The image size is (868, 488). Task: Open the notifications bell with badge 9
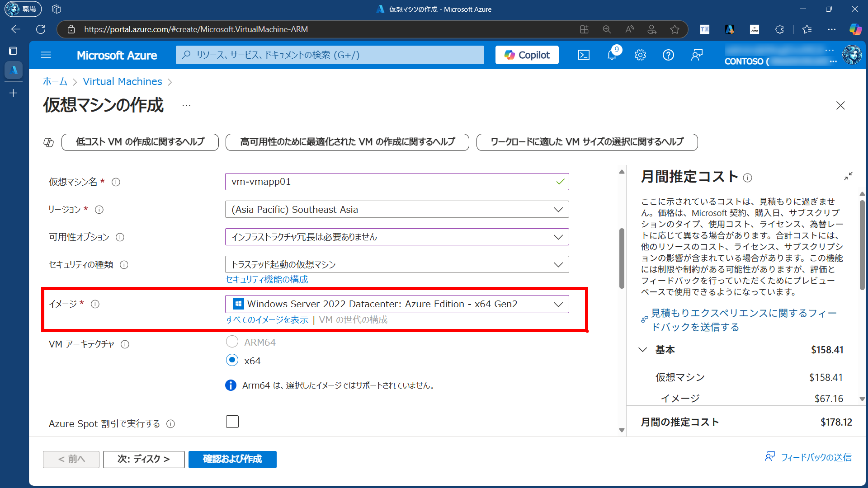612,55
